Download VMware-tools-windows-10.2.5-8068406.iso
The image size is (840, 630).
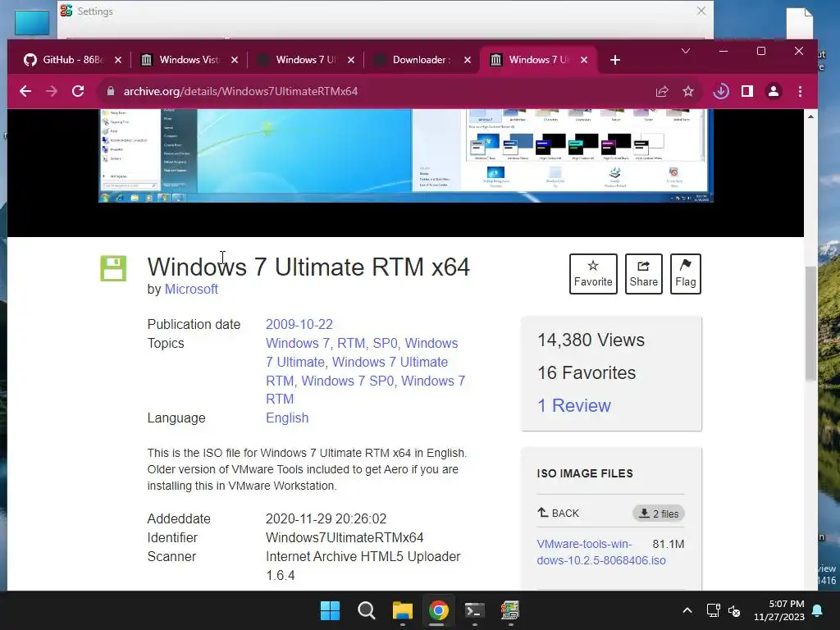pos(601,552)
